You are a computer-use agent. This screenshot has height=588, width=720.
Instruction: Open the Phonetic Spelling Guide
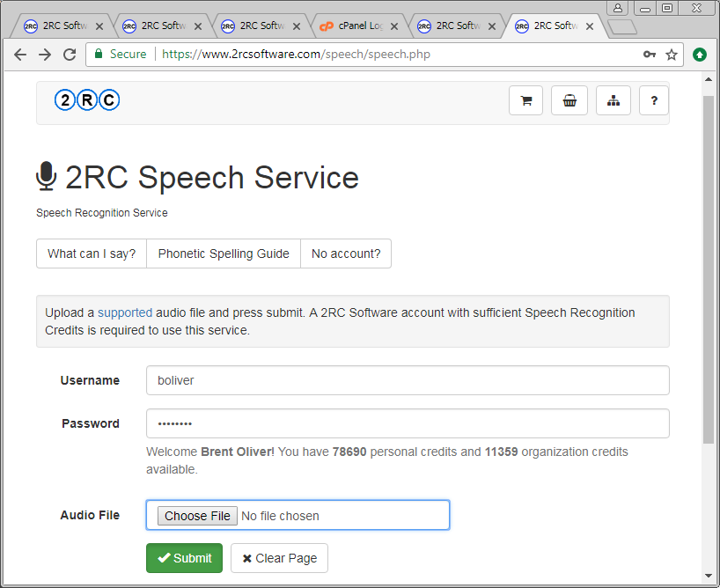pos(224,254)
